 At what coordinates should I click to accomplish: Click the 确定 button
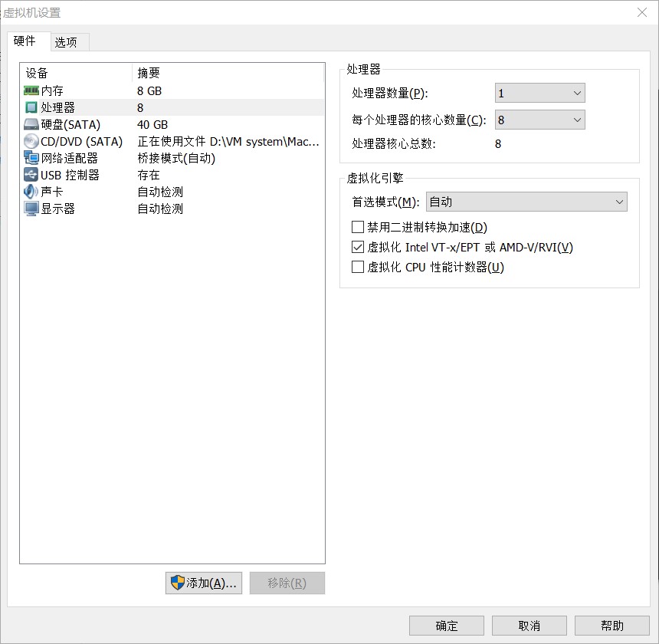(x=446, y=626)
